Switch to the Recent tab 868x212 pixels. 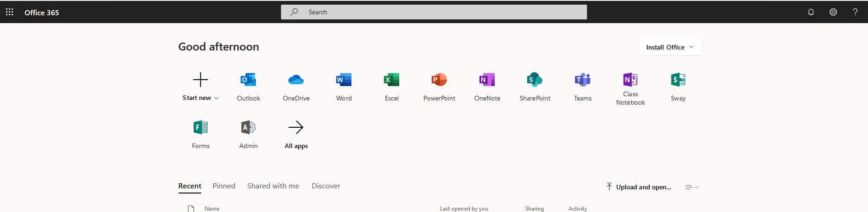pos(190,186)
